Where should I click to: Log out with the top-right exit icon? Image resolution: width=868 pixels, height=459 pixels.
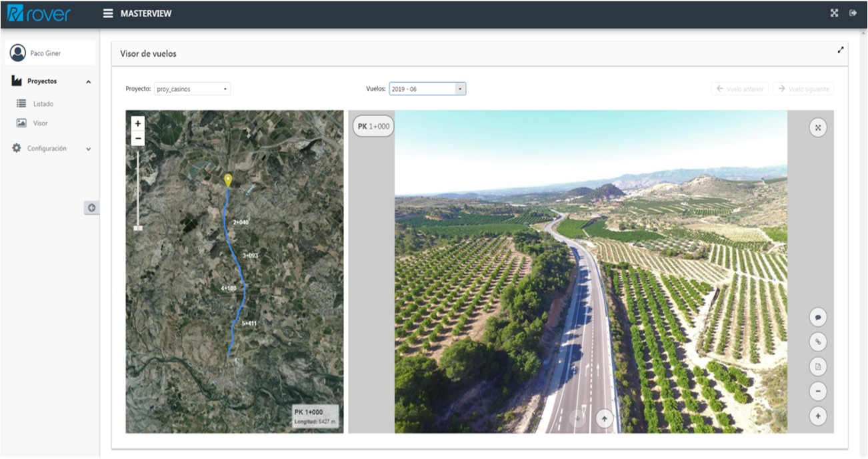click(853, 13)
